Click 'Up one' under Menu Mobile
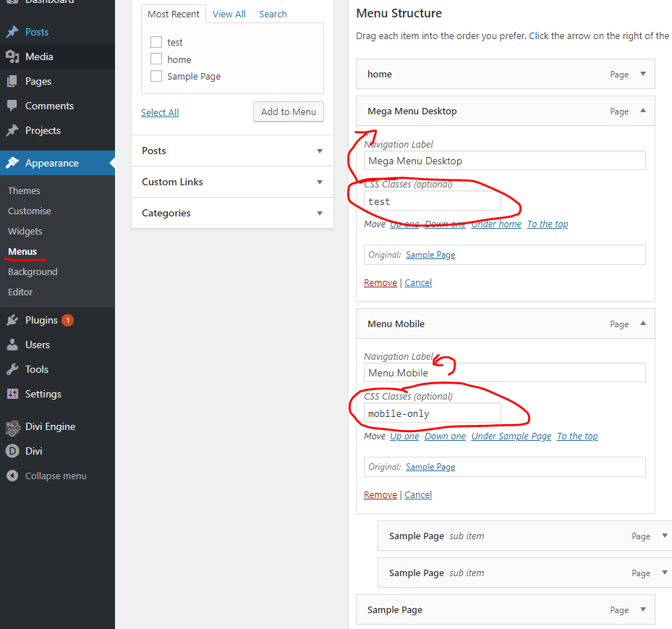The width and height of the screenshot is (672, 629). tap(404, 436)
